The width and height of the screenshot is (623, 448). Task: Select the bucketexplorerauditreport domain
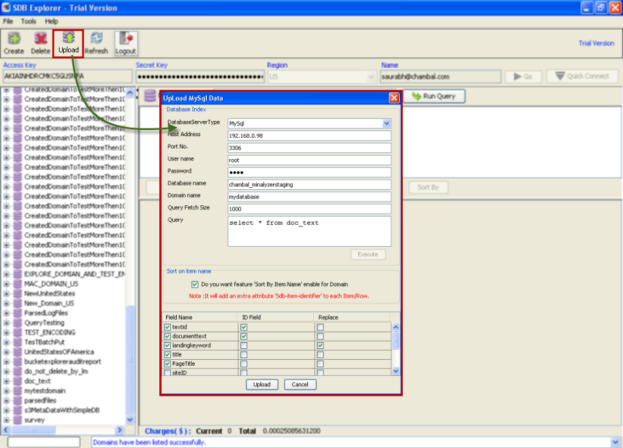point(62,362)
